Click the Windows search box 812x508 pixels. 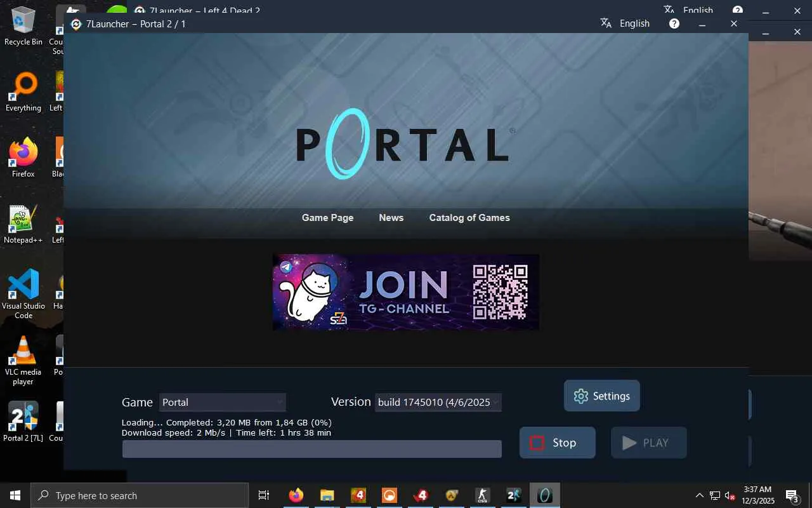point(140,495)
